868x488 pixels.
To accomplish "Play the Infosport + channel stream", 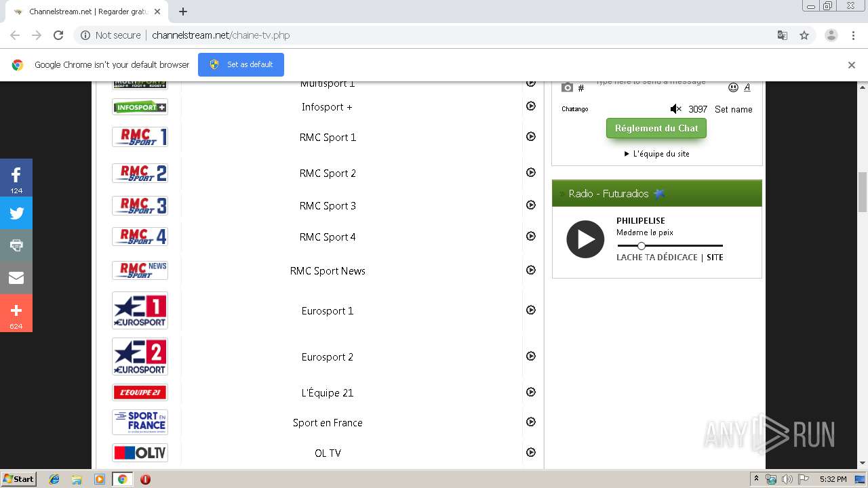I will click(x=531, y=106).
